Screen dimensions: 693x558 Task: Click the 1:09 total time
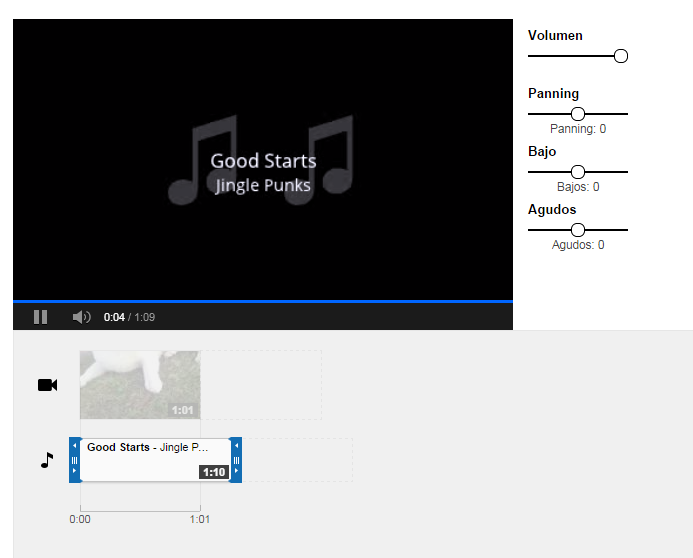click(x=145, y=317)
